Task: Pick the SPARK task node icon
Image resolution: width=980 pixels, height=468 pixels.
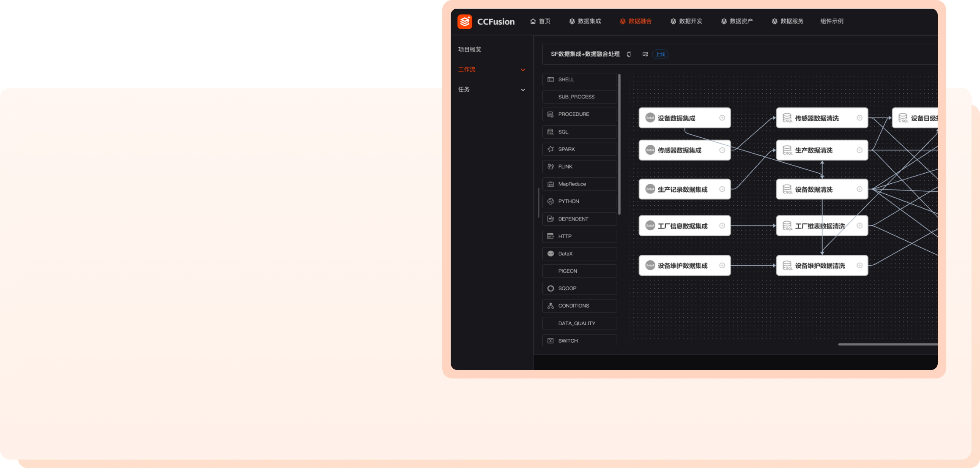Action: [x=550, y=149]
